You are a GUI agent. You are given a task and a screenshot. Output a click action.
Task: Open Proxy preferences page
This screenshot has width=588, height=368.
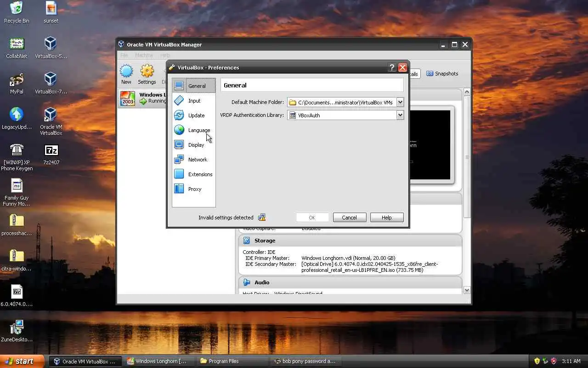(194, 189)
